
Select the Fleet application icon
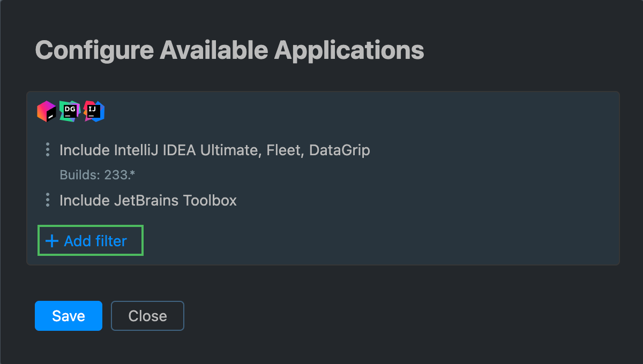tap(46, 110)
